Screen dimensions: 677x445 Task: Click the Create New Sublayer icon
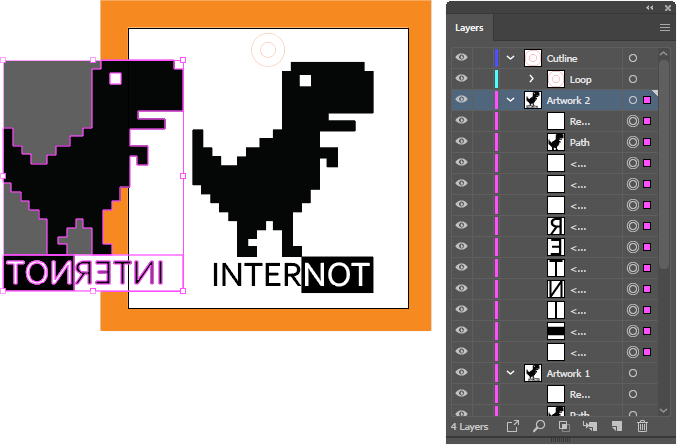point(590,426)
